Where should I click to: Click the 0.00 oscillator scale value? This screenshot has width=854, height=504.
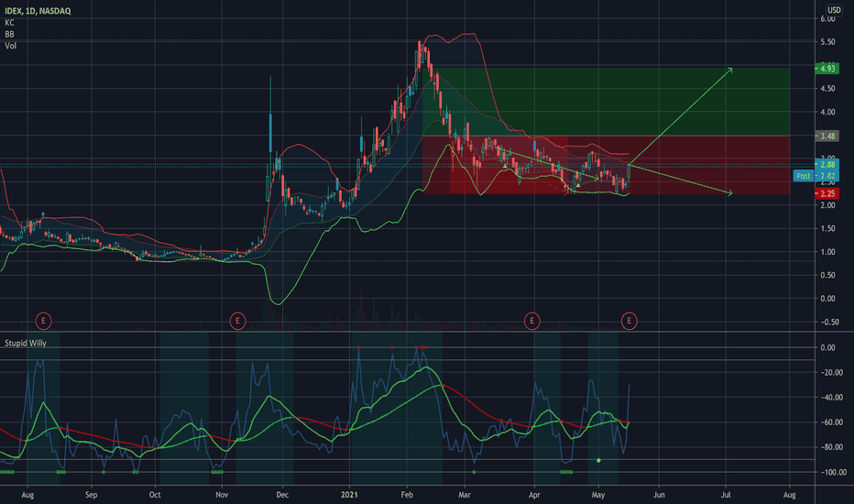[x=827, y=347]
